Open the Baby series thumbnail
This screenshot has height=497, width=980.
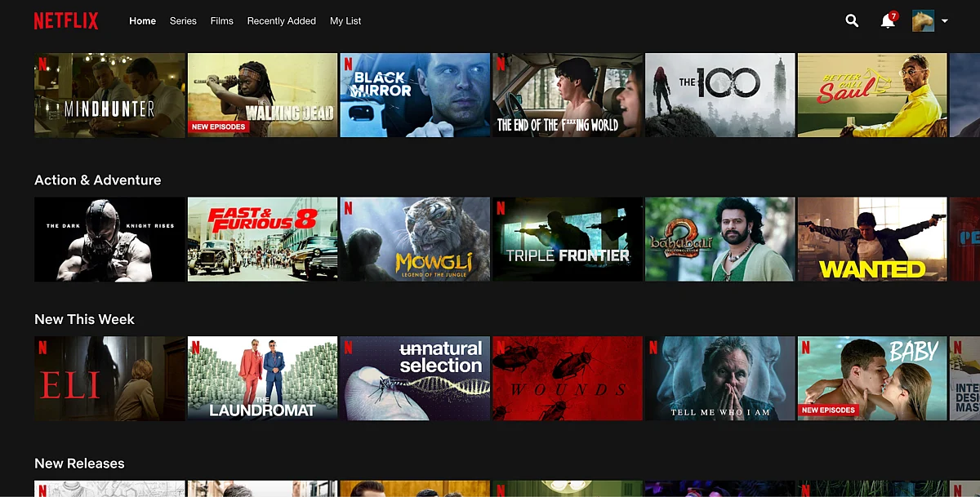tap(872, 379)
